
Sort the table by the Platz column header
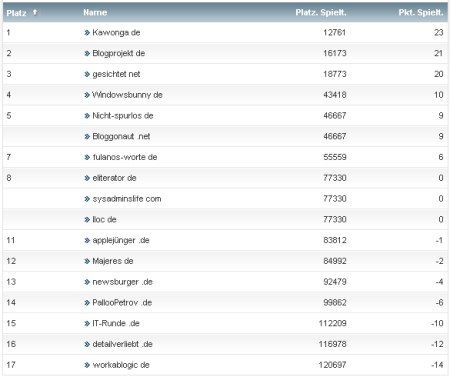(16, 13)
